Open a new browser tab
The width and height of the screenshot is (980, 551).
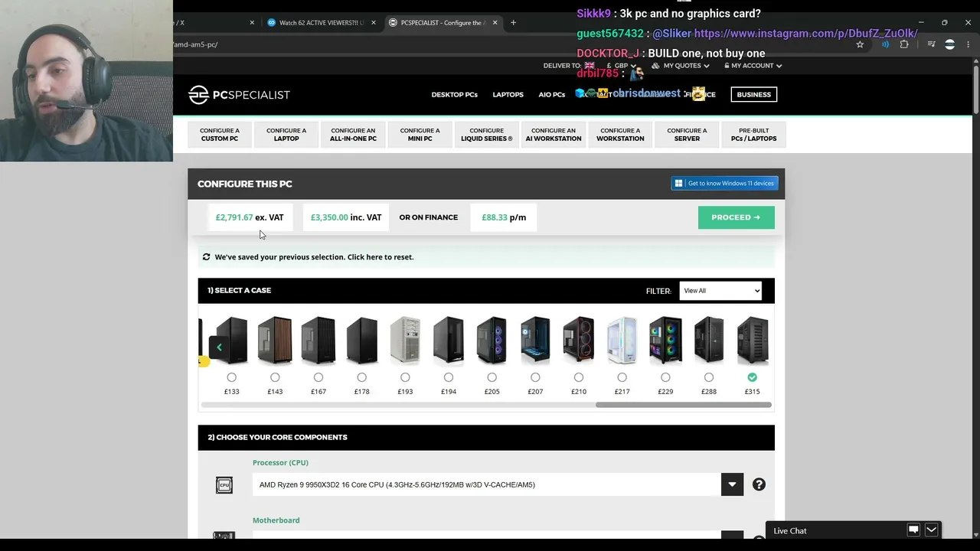point(513,22)
